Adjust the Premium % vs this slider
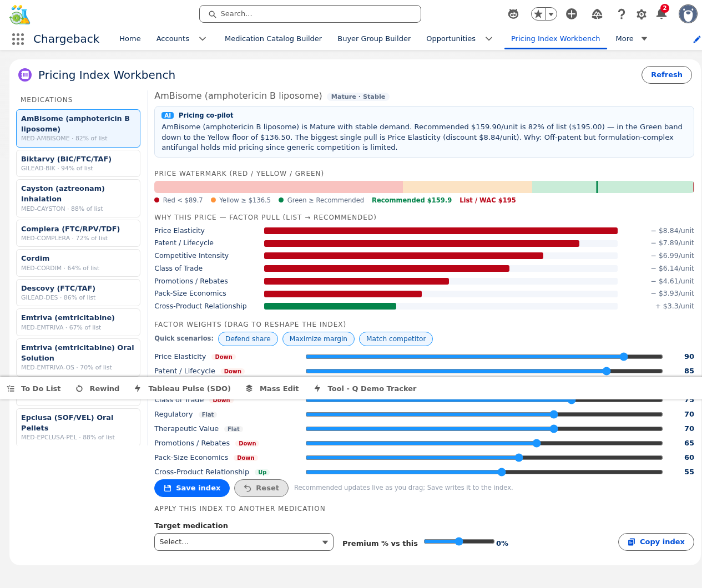Screen dimensions: 702x588 tap(459, 541)
